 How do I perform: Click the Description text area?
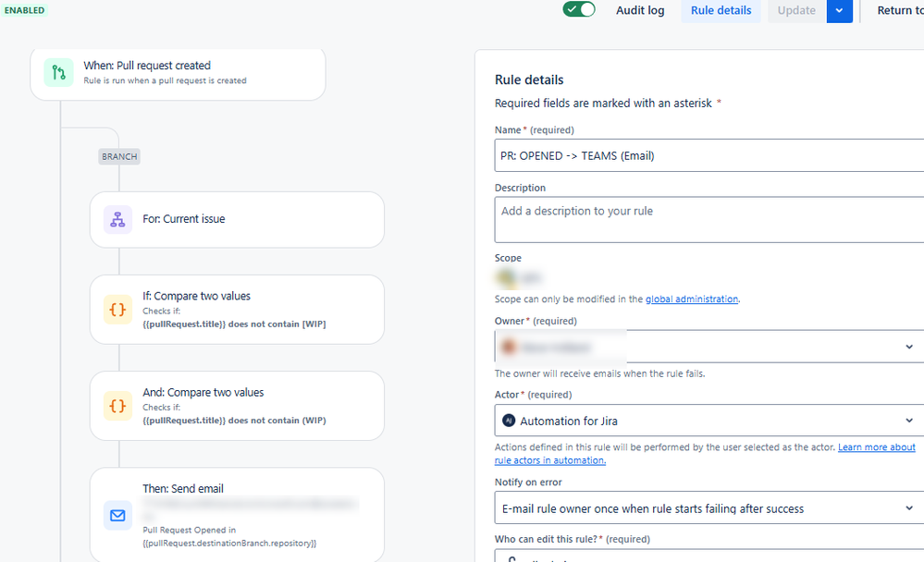pyautogui.click(x=708, y=220)
